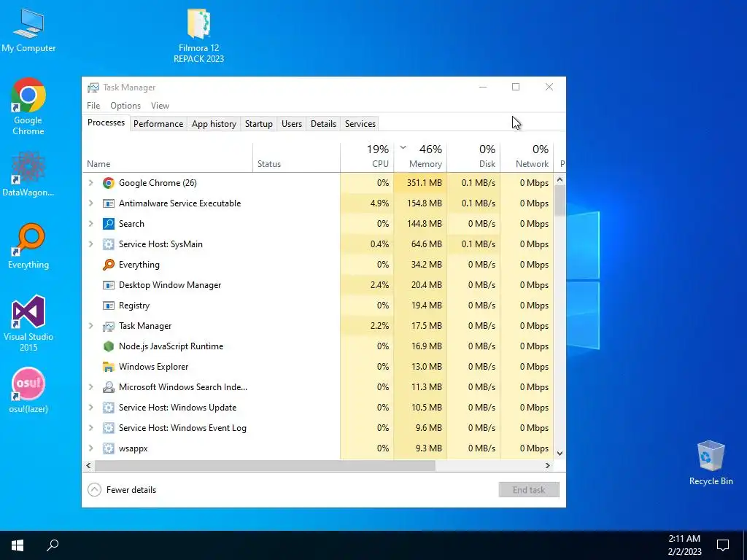Click the 4.9% CPU cell
Screen dimensions: 747x560
click(x=367, y=203)
